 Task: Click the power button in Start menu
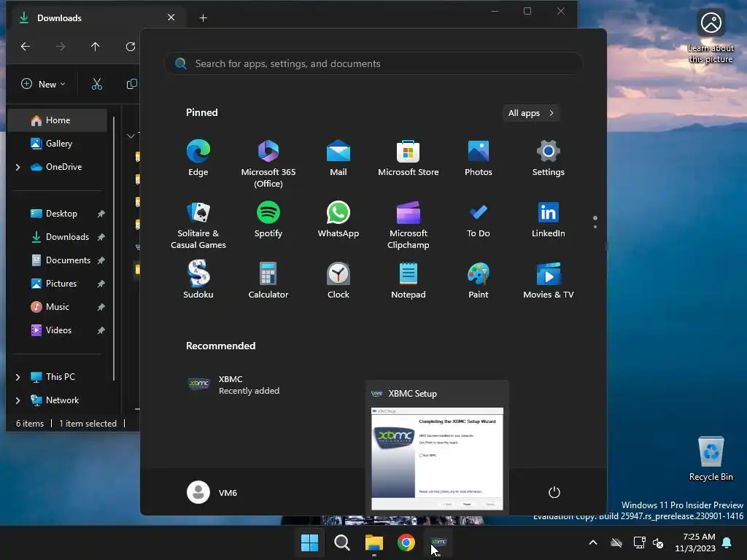click(554, 492)
